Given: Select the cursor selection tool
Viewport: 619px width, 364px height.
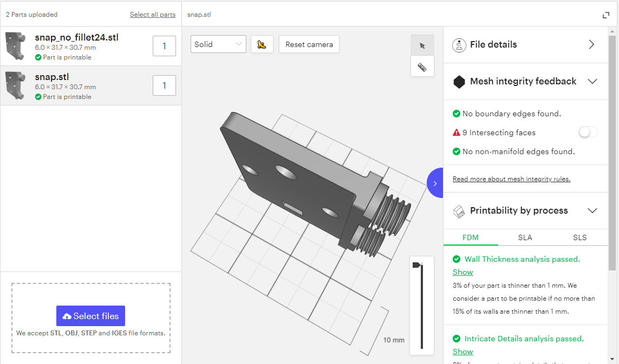Looking at the screenshot, I should pos(422,45).
